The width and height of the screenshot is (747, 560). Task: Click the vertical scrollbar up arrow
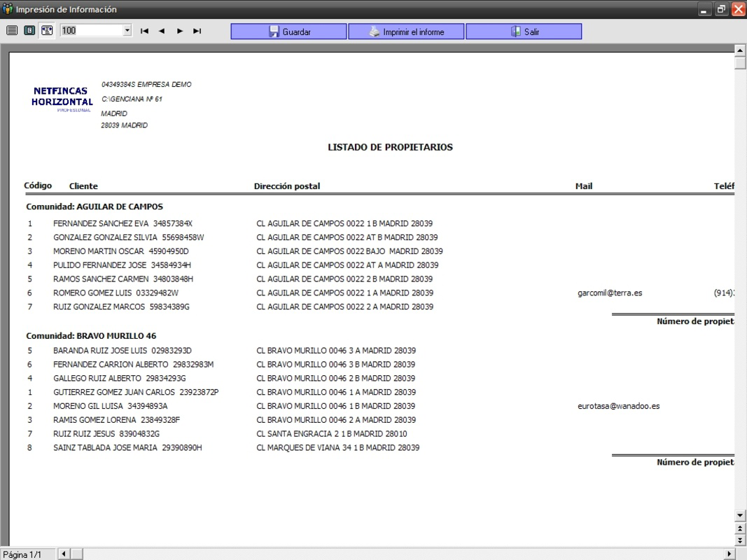[740, 50]
